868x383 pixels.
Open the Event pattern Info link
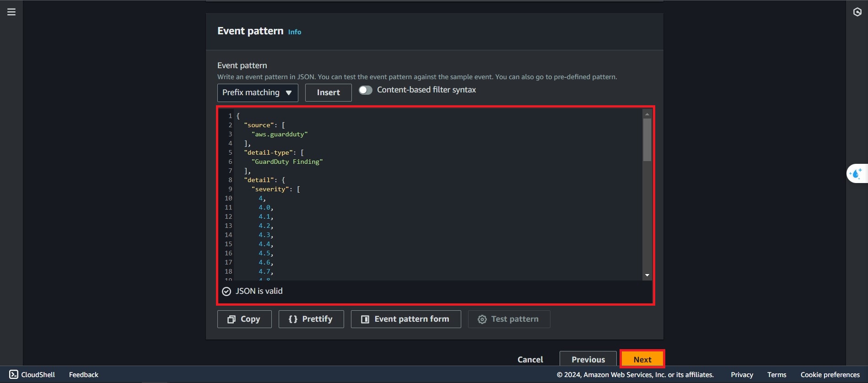tap(294, 32)
